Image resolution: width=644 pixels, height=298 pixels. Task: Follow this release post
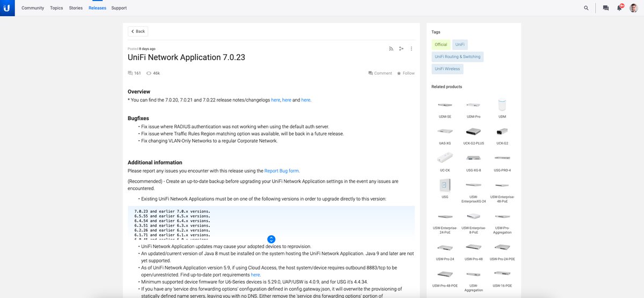[406, 73]
